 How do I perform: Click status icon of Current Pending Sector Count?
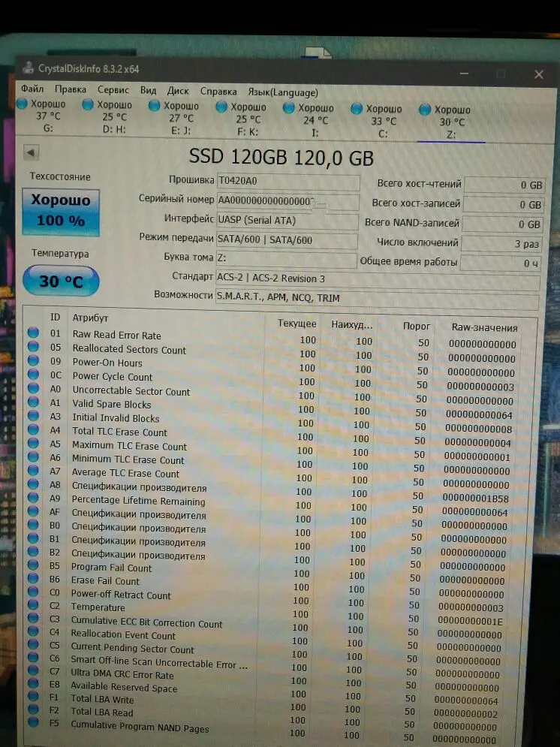point(33,645)
